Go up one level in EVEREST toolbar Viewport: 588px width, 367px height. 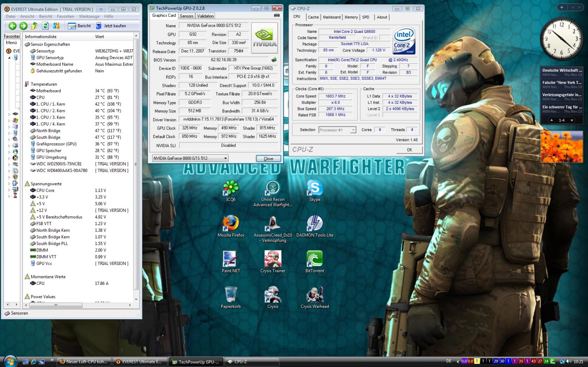point(34,26)
